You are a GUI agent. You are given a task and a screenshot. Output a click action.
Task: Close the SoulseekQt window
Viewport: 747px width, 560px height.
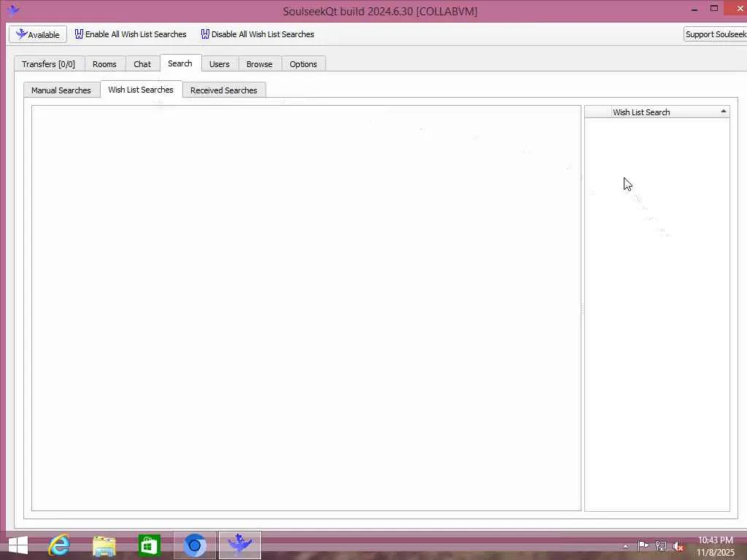tap(738, 8)
